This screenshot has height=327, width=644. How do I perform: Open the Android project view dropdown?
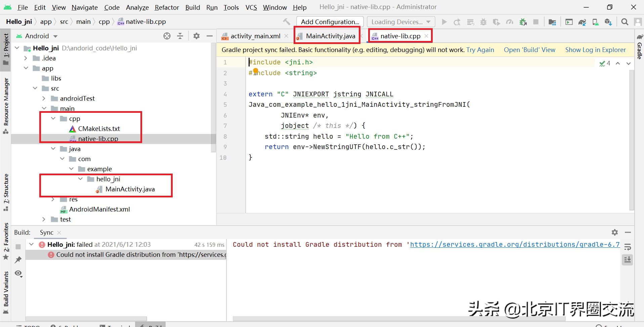pyautogui.click(x=36, y=36)
